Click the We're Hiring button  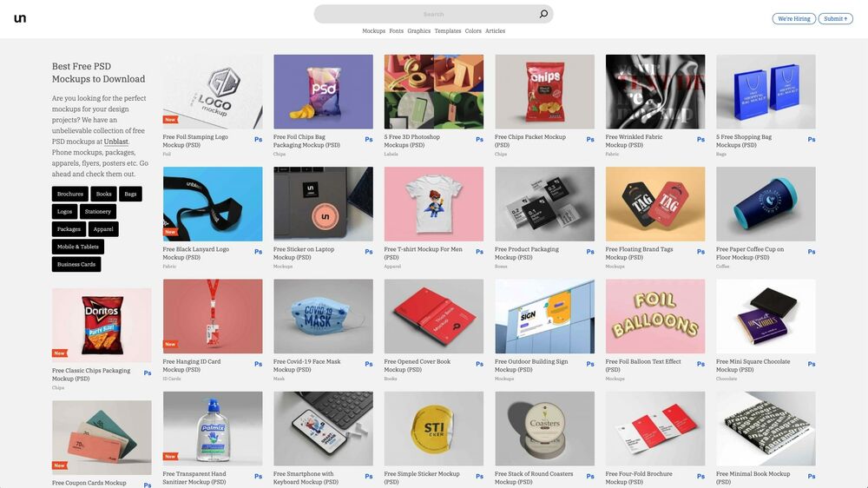tap(794, 19)
